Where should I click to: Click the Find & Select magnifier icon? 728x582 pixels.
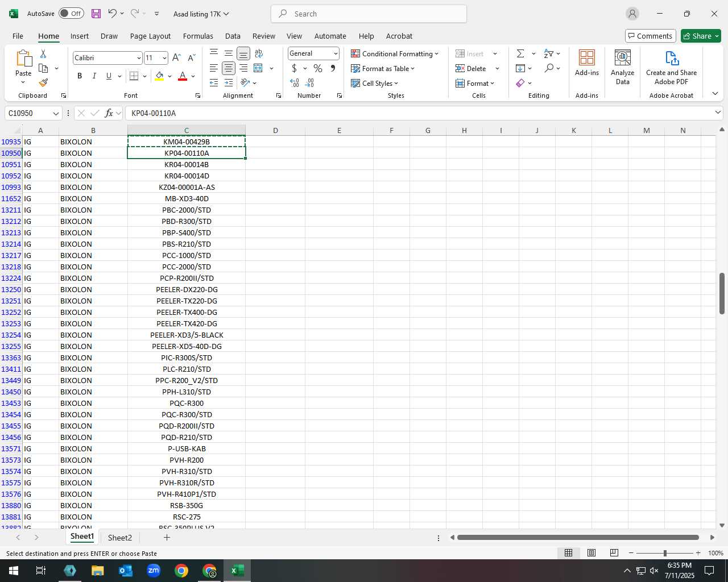(549, 68)
